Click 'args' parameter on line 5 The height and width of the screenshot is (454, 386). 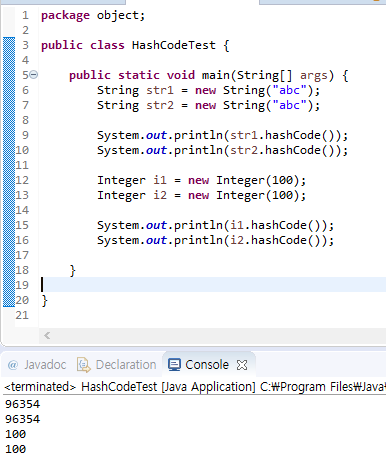coord(313,76)
